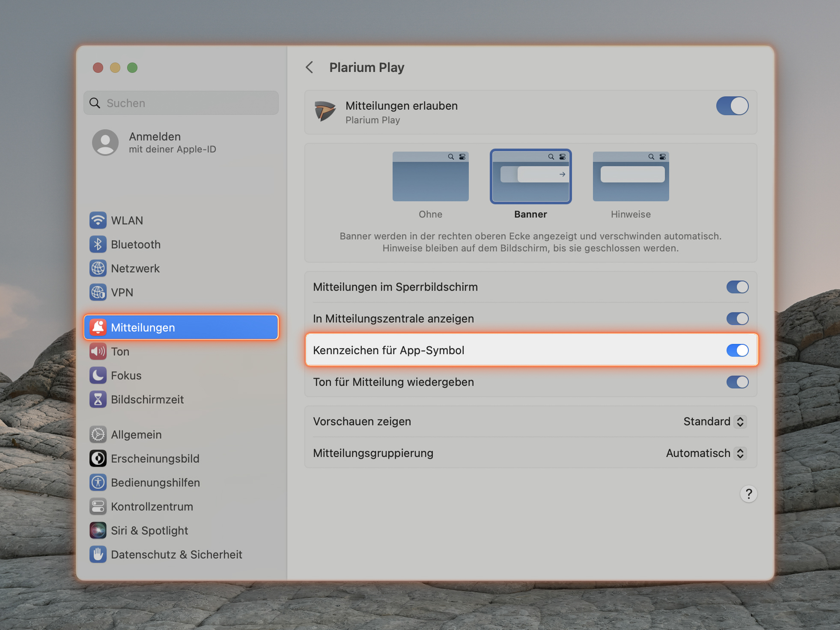The height and width of the screenshot is (630, 840).
Task: Disable Kennzeichen für App-Symbol switch
Action: pyautogui.click(x=737, y=350)
